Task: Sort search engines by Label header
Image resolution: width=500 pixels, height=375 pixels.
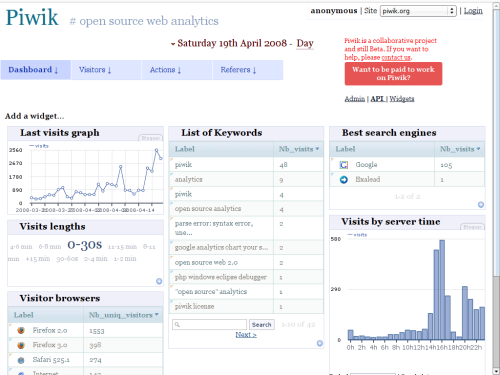Action: click(345, 149)
